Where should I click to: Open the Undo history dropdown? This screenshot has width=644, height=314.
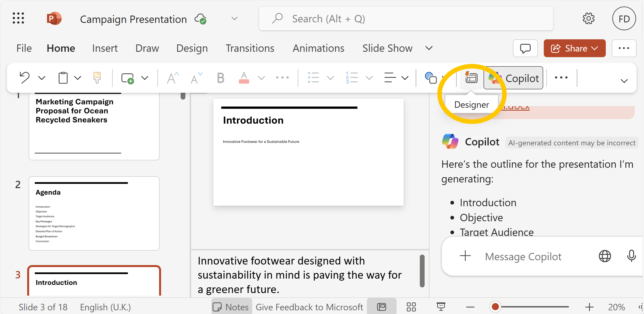(x=42, y=78)
